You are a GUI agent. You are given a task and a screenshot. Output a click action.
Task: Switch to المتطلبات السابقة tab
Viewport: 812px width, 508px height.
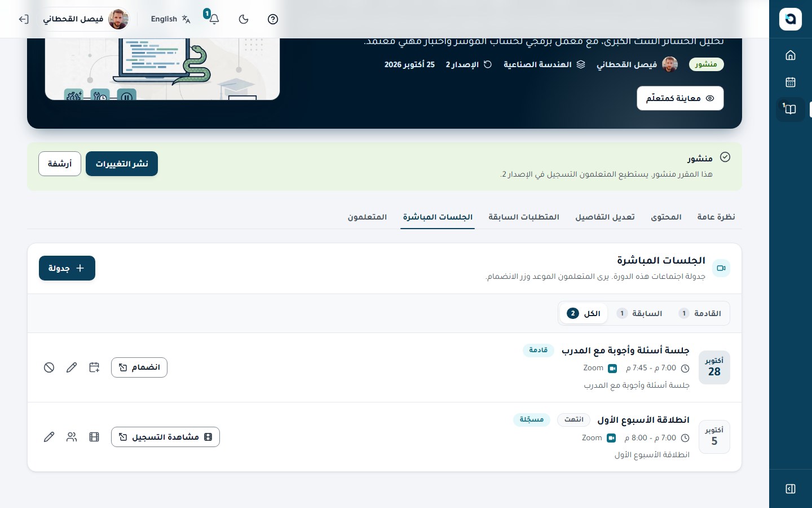pyautogui.click(x=524, y=217)
